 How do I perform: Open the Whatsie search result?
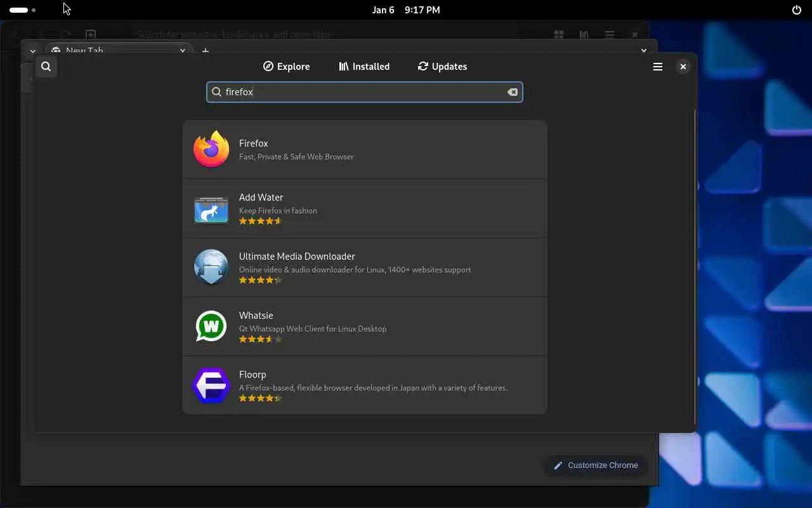pyautogui.click(x=365, y=327)
